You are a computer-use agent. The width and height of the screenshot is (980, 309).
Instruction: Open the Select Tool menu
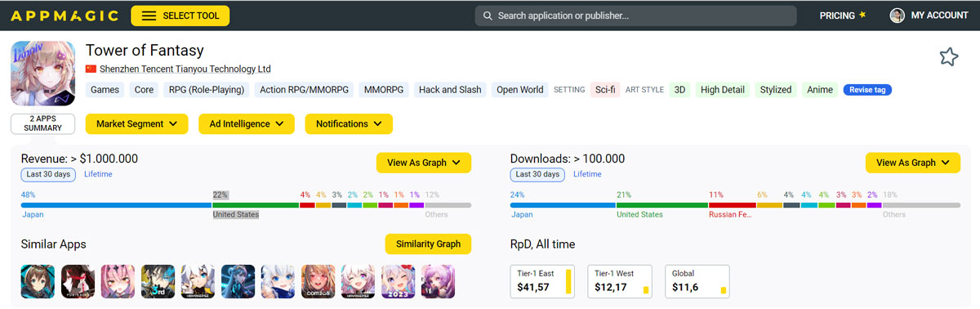[x=180, y=16]
